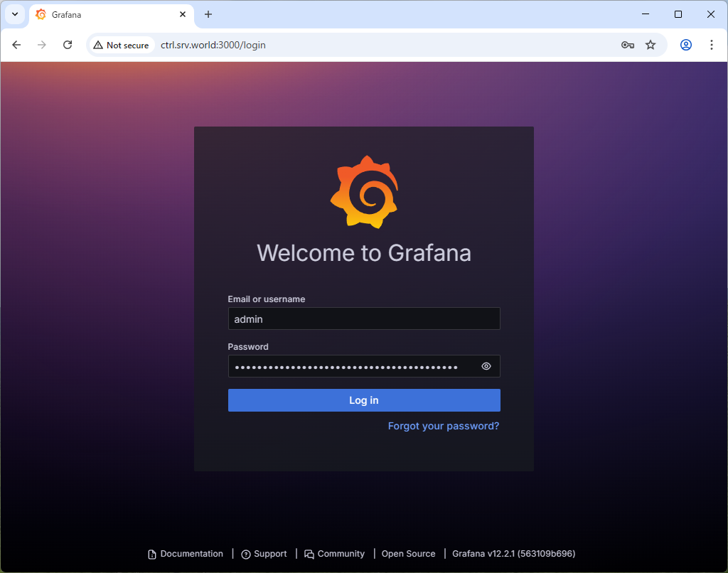Open the saved password key icon
728x573 pixels.
tap(627, 45)
